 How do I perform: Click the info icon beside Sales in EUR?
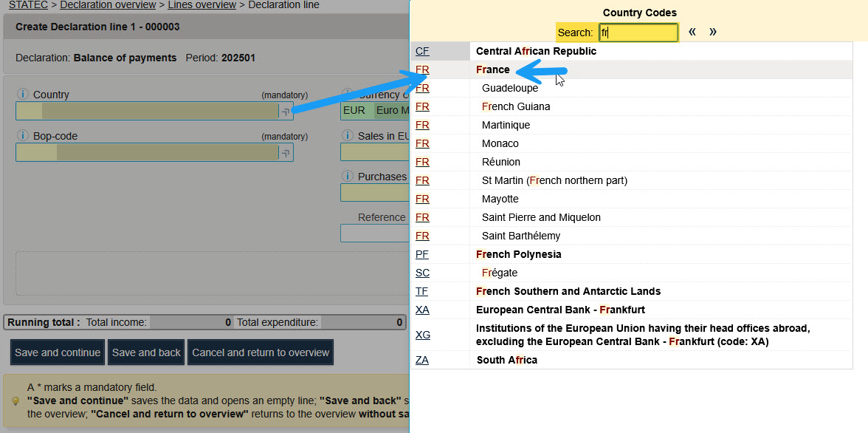pyautogui.click(x=347, y=136)
